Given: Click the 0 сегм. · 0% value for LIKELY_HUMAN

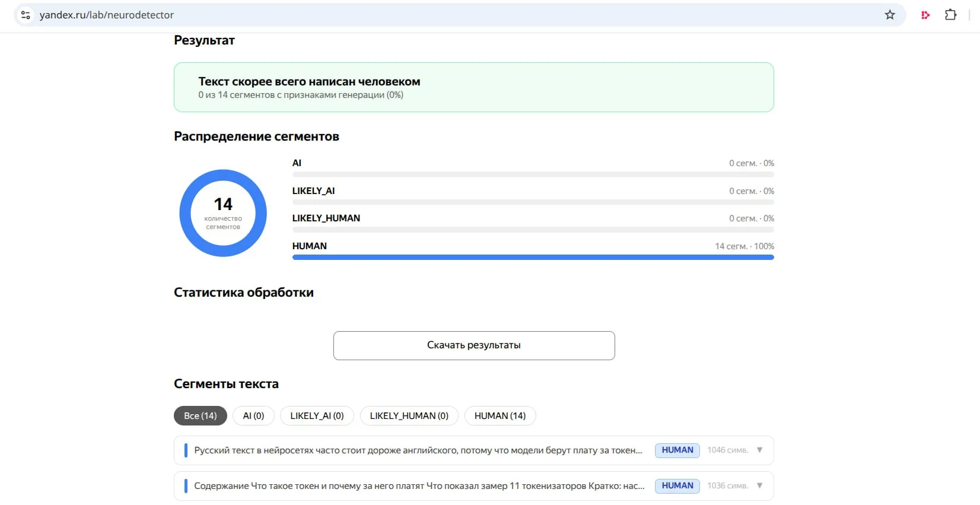Looking at the screenshot, I should pos(752,218).
